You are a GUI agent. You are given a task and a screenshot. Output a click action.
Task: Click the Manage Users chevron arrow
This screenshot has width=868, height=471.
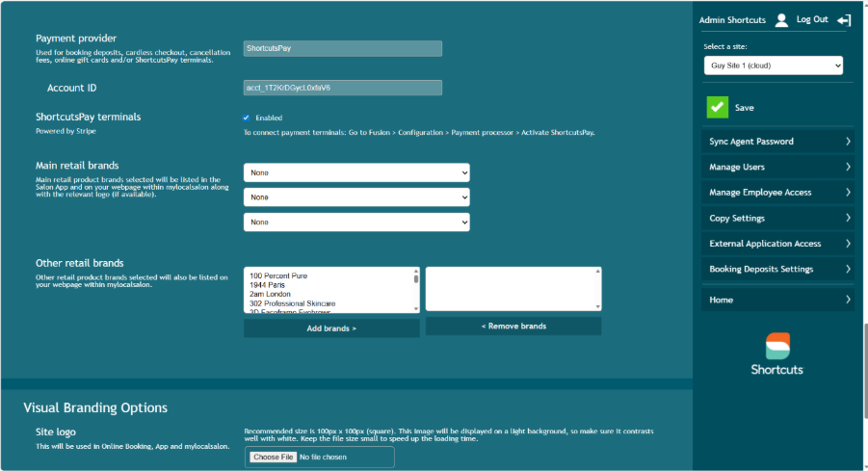[x=848, y=167]
